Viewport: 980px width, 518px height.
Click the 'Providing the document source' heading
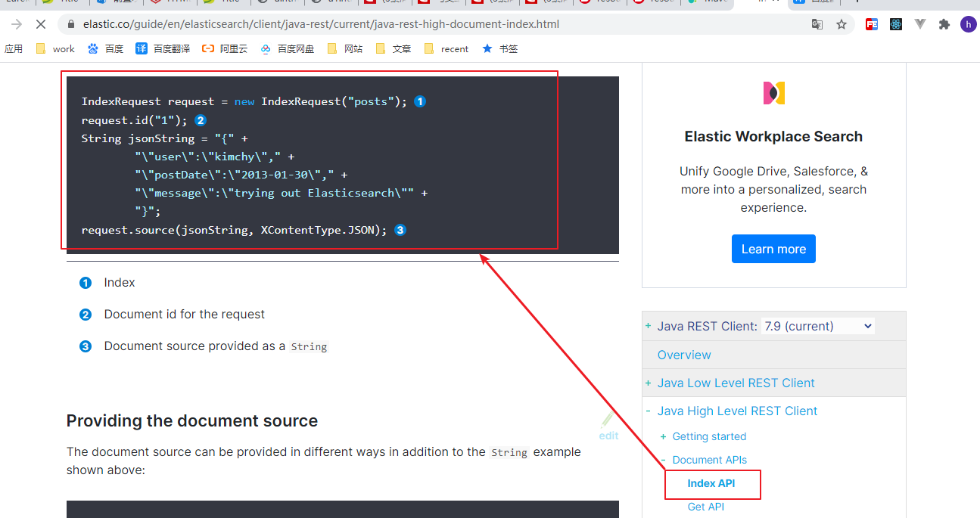[x=192, y=421]
